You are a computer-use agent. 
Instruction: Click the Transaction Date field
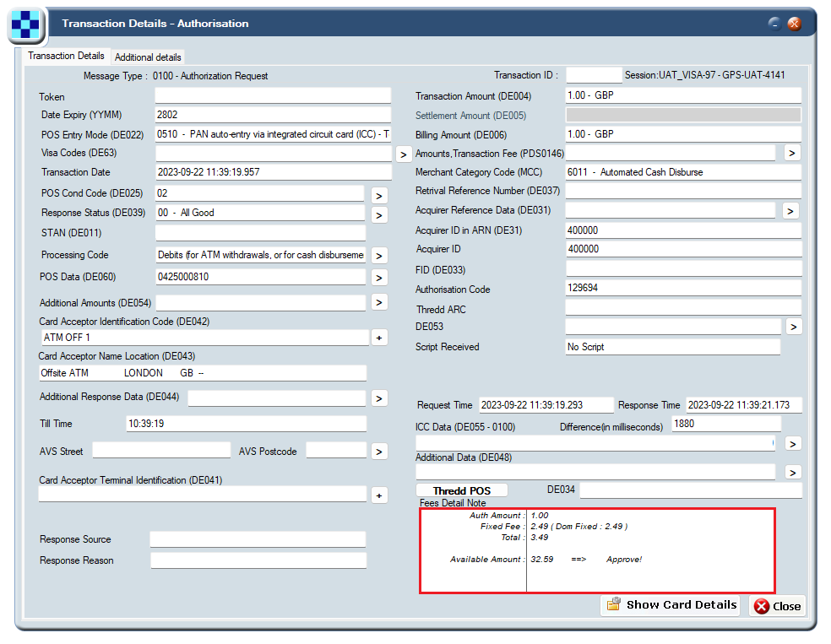coord(274,172)
